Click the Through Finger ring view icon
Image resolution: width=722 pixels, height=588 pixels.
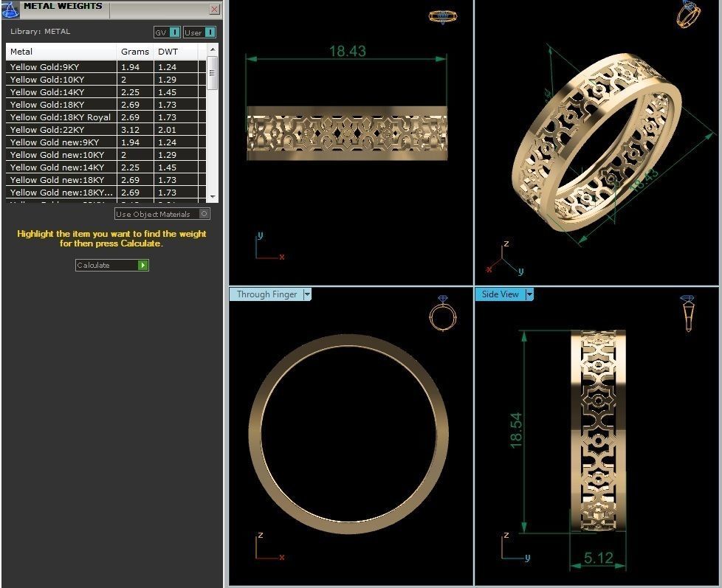coord(442,314)
